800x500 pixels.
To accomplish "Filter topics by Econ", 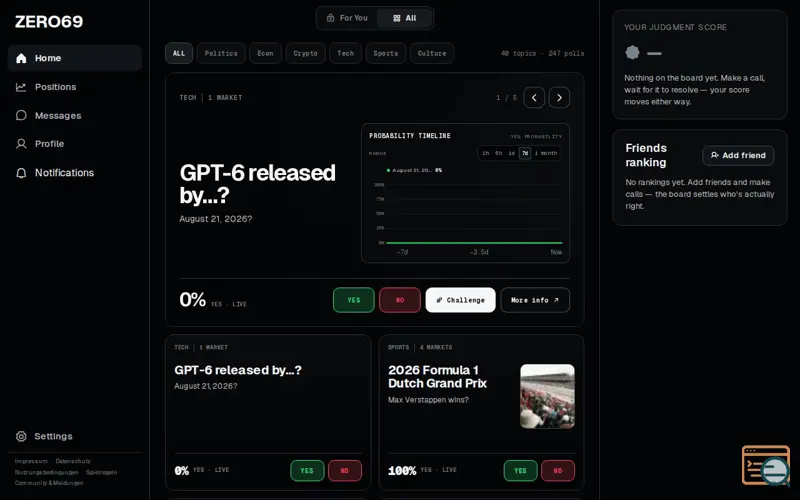I will pos(265,53).
